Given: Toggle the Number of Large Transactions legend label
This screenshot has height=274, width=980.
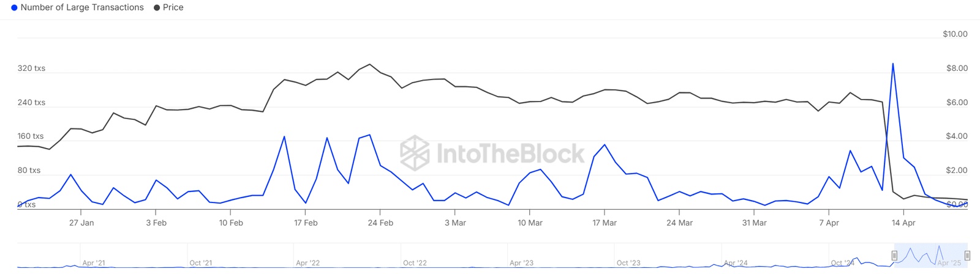Looking at the screenshot, I should (82, 8).
